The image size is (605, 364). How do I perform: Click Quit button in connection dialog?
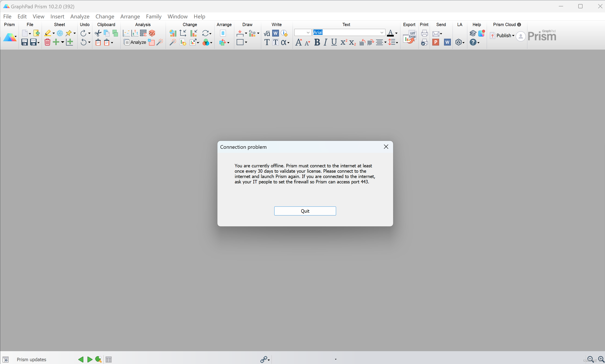(305, 211)
